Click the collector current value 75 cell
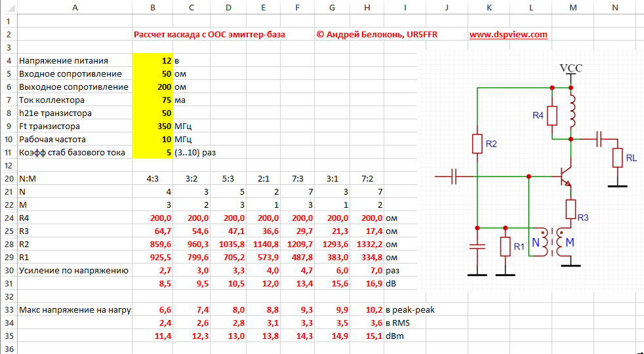The height and width of the screenshot is (354, 644). pyautogui.click(x=152, y=100)
